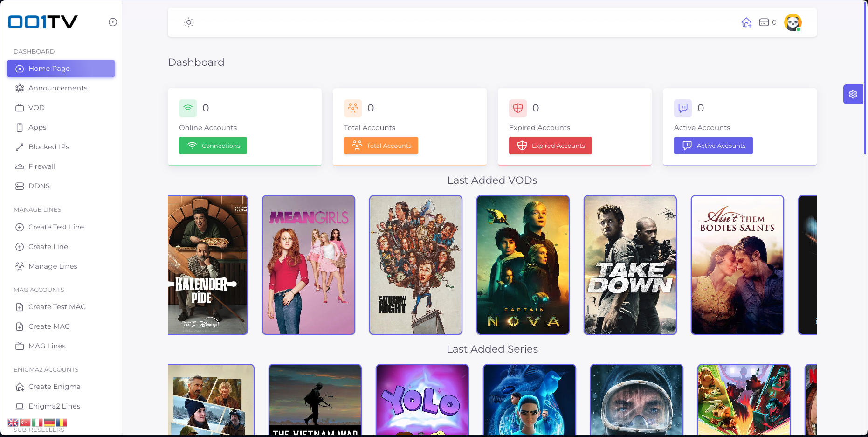Open Firewall page

(61, 166)
